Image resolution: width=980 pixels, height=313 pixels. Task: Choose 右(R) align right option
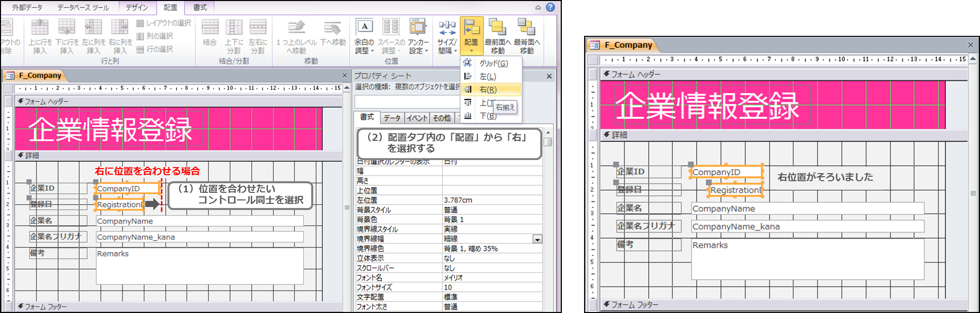click(491, 89)
